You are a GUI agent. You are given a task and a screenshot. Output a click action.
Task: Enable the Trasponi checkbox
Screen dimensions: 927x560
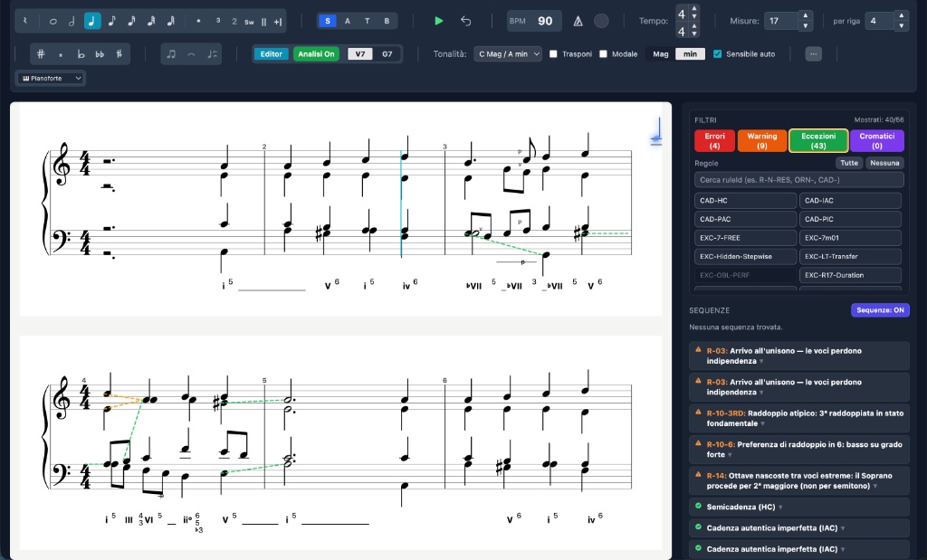[554, 54]
